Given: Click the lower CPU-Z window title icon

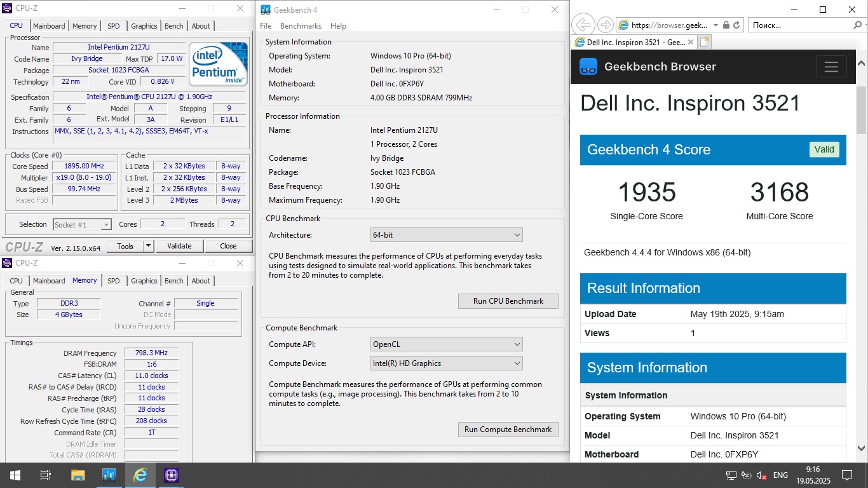Looking at the screenshot, I should point(8,263).
